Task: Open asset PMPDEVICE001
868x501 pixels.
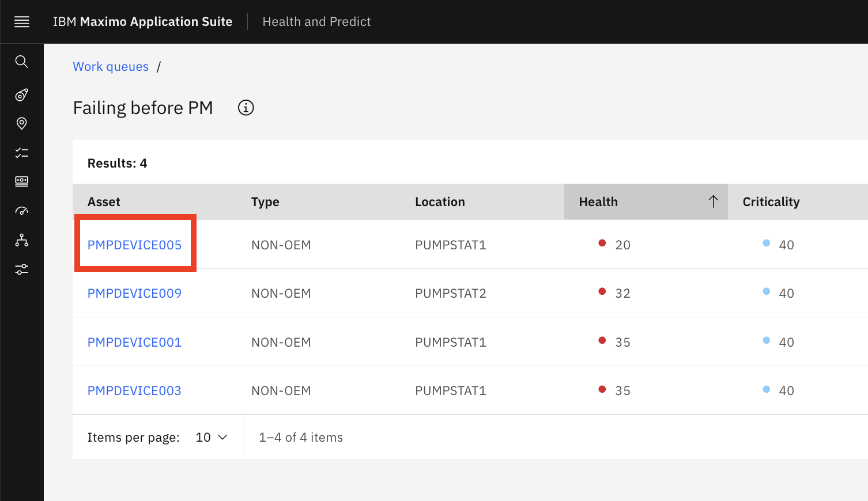Action: pyautogui.click(x=134, y=342)
